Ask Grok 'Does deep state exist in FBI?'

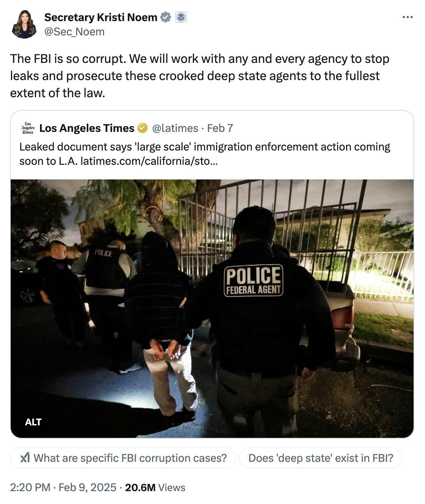(320, 458)
